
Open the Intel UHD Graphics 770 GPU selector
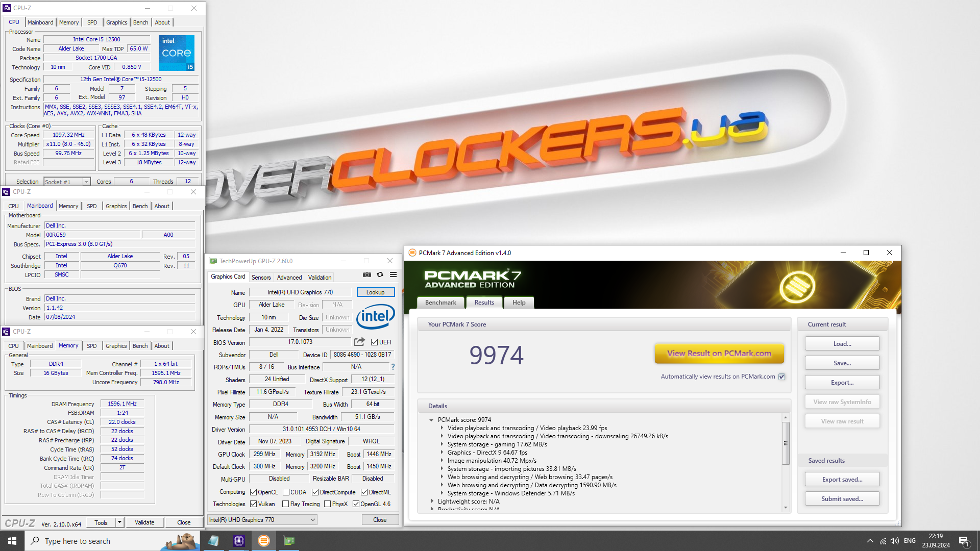[x=262, y=520]
